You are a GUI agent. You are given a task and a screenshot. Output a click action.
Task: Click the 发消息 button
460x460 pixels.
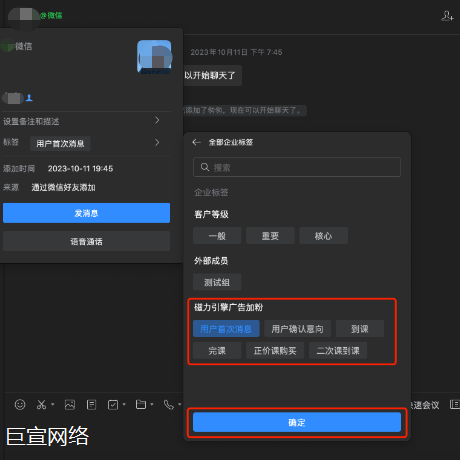(x=86, y=213)
